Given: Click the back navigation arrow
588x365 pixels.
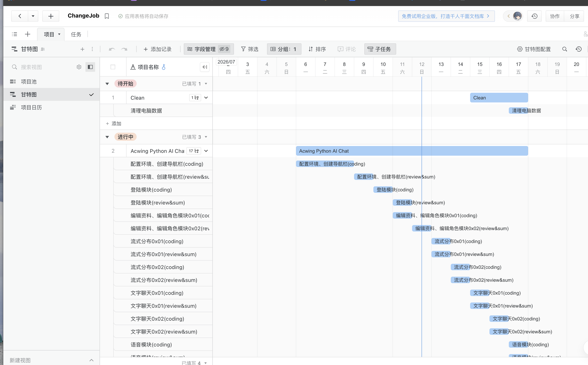Looking at the screenshot, I should [20, 16].
